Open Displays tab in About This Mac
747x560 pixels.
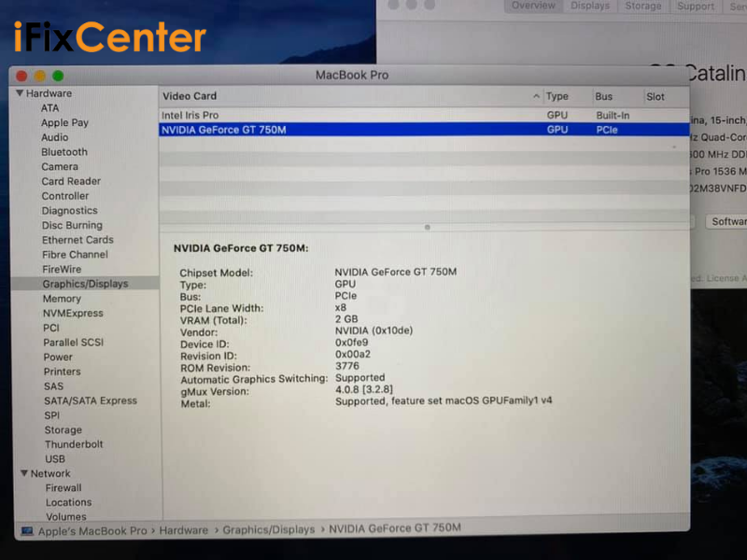[x=590, y=6]
